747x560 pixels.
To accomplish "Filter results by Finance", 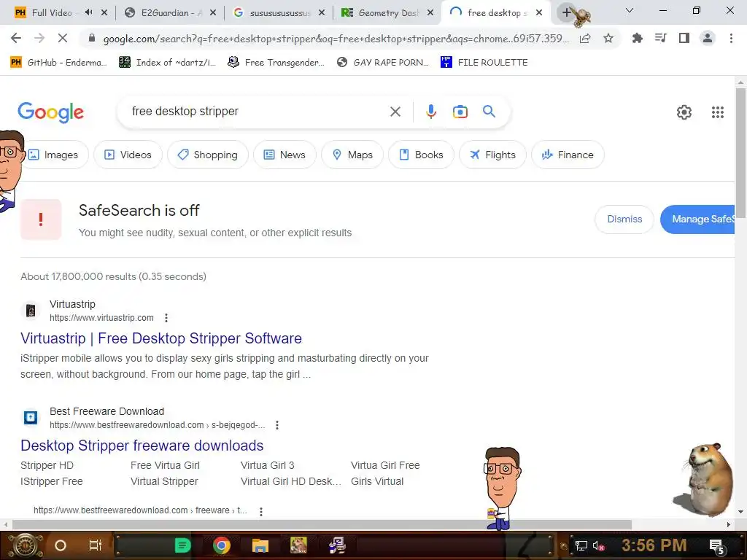I will point(568,155).
